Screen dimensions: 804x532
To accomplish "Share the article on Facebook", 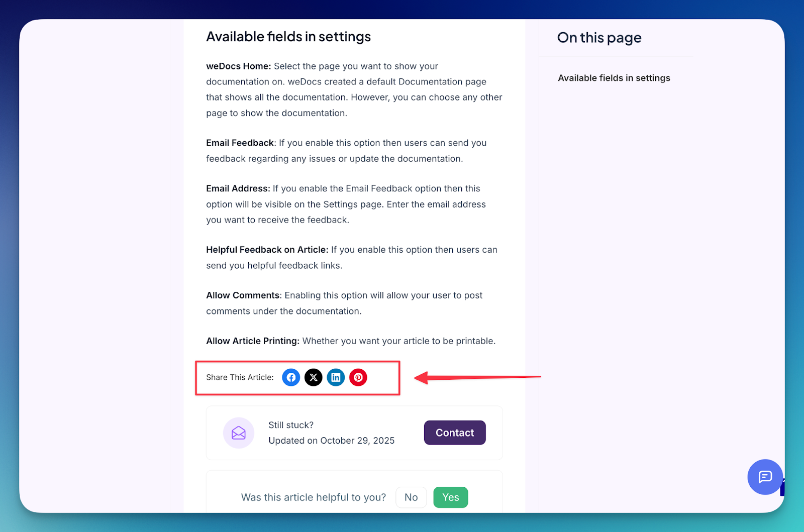I will [x=291, y=377].
